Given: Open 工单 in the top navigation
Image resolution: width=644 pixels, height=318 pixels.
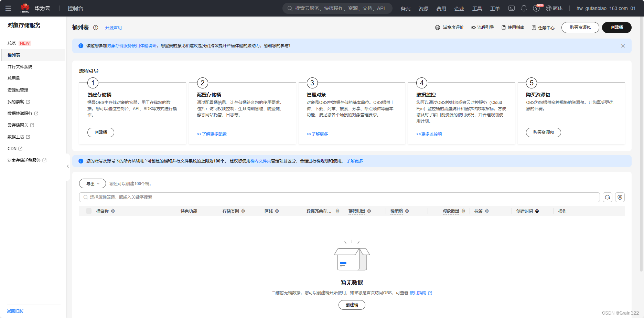Looking at the screenshot, I should [x=495, y=8].
